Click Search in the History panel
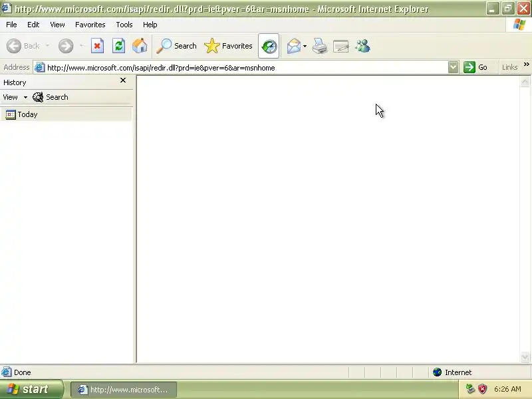The image size is (532, 399). click(51, 97)
